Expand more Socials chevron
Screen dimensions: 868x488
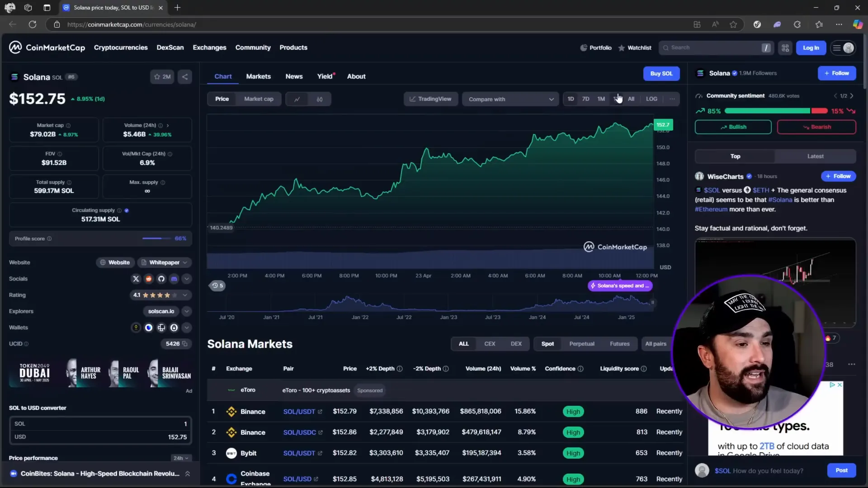186,279
